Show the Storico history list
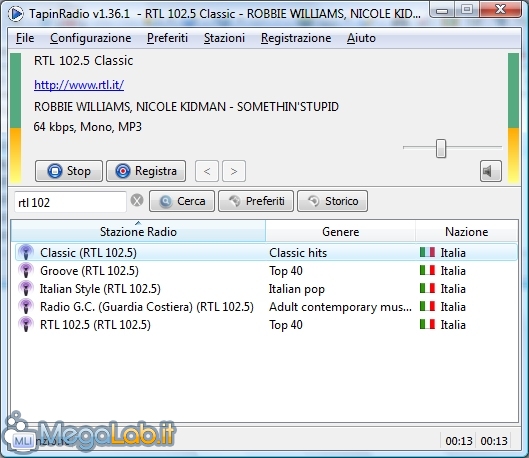529x458 pixels. click(x=332, y=201)
